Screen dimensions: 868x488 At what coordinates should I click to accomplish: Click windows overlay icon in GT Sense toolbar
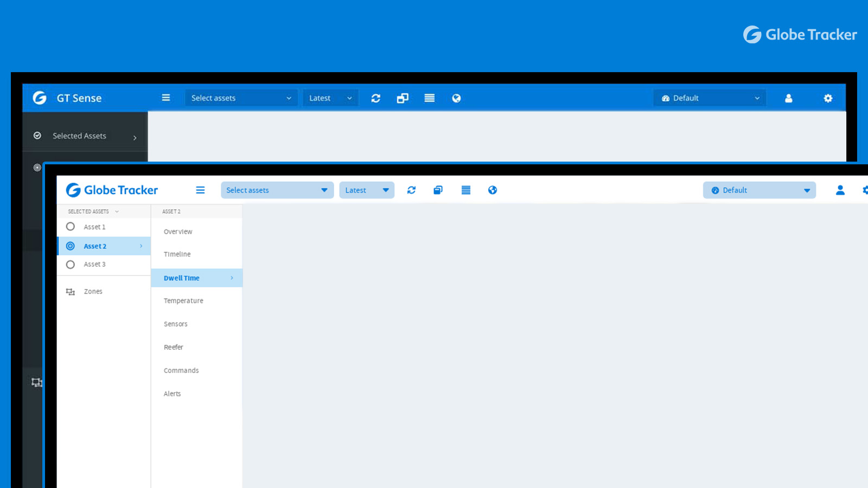pos(403,98)
